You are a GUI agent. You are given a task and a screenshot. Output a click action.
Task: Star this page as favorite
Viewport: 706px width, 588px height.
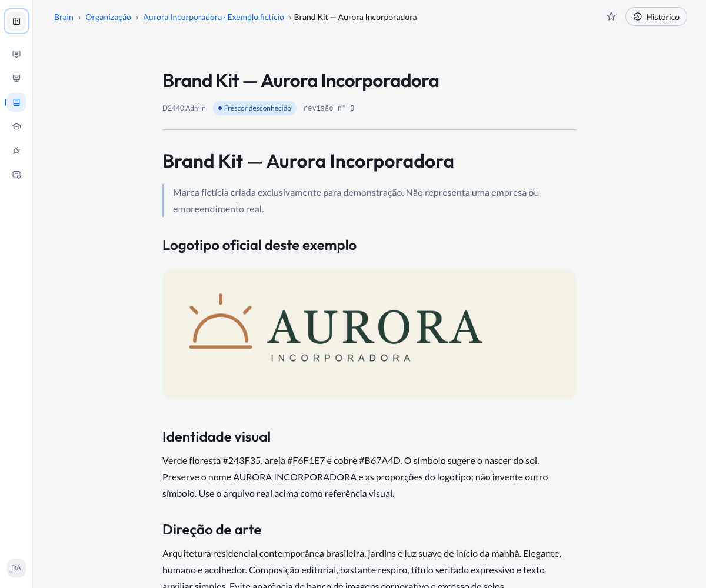point(611,16)
